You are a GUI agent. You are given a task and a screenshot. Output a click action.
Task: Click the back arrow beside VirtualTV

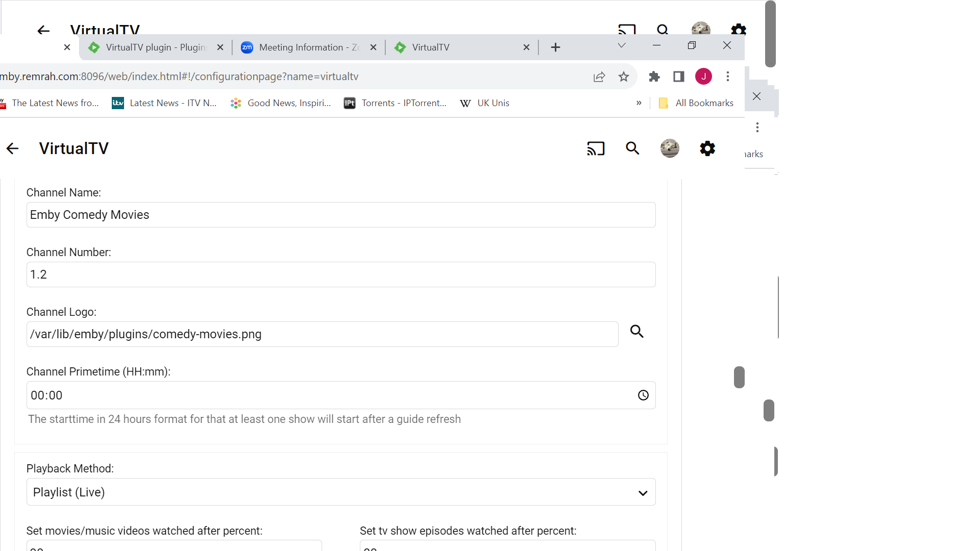click(x=13, y=148)
